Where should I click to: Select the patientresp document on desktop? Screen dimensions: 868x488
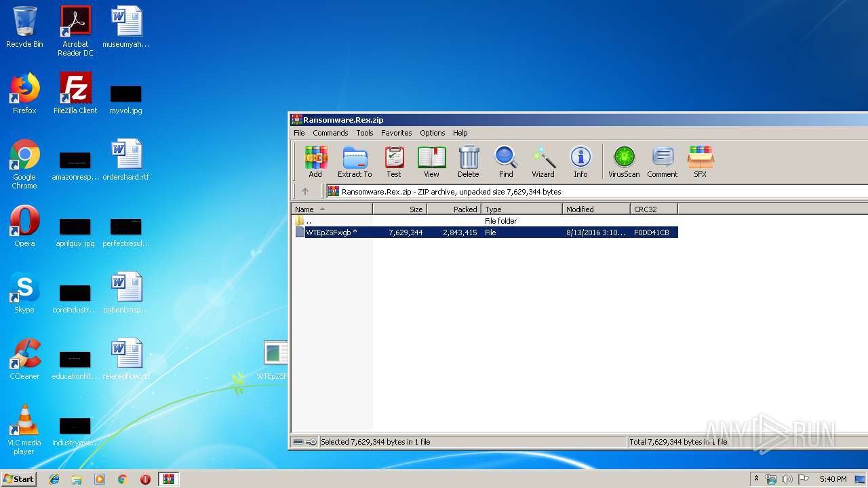pyautogui.click(x=126, y=293)
